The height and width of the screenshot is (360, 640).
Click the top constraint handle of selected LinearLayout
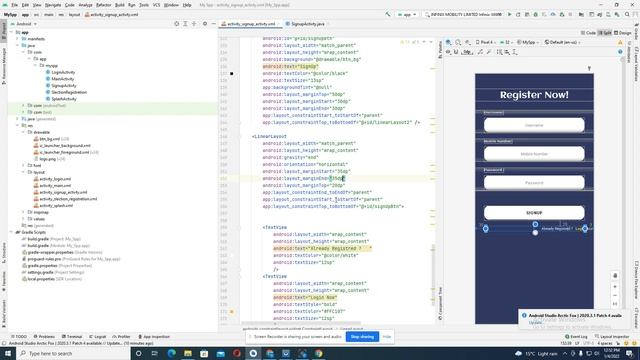(x=535, y=224)
